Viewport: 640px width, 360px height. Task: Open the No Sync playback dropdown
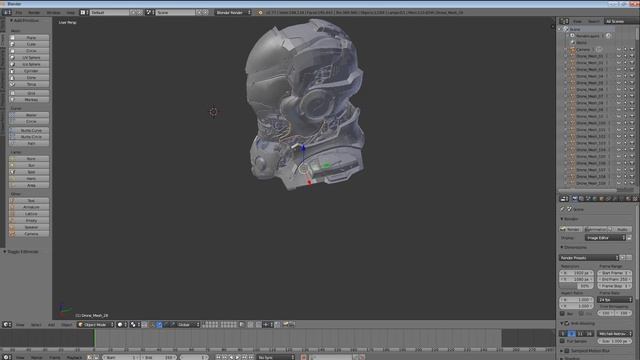(276, 357)
